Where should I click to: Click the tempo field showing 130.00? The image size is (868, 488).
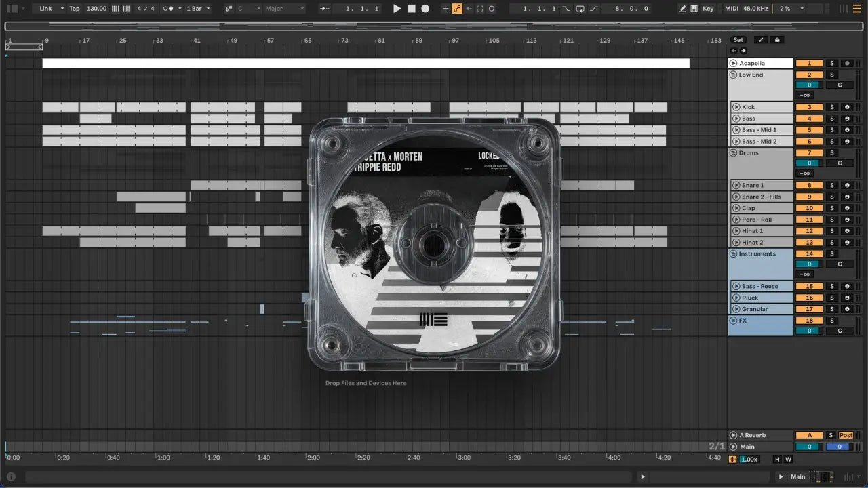pyautogui.click(x=97, y=9)
